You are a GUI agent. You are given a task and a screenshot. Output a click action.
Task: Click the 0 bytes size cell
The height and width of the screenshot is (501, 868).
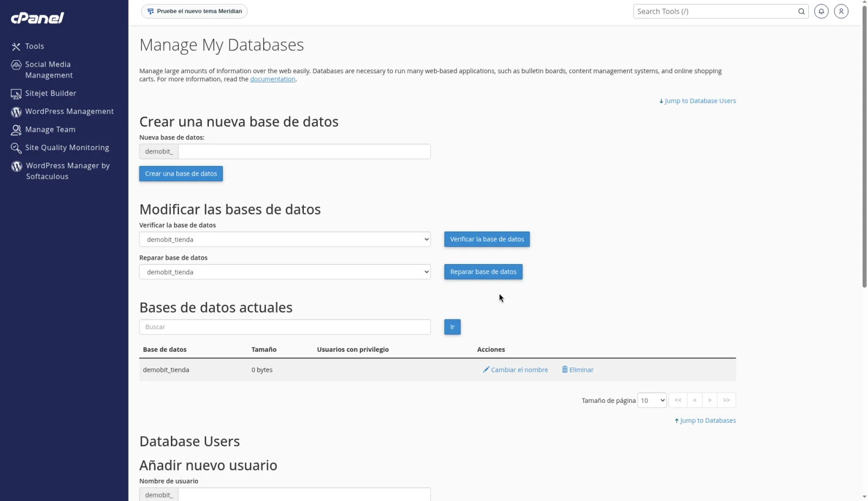[262, 370]
